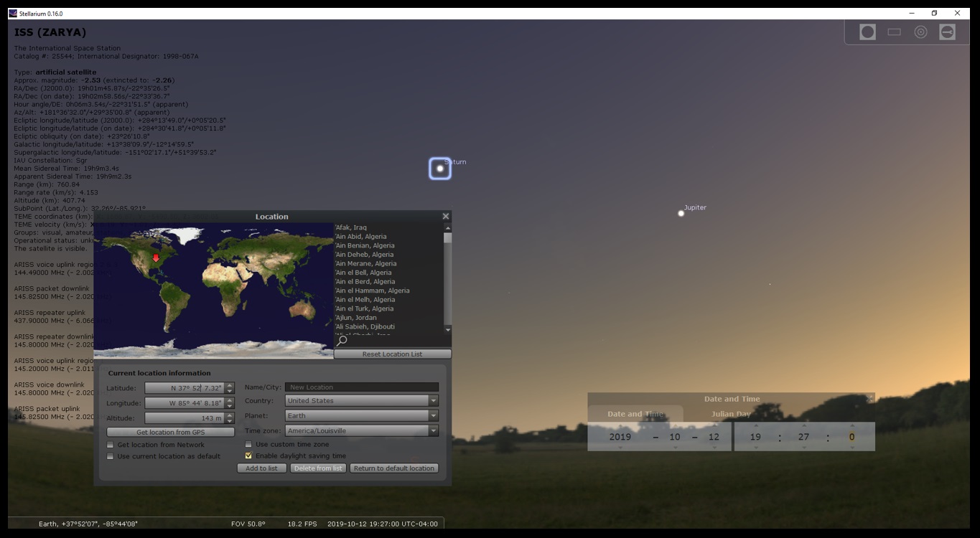Open the Time zone dropdown America/Louisville
980x538 pixels.
362,431
